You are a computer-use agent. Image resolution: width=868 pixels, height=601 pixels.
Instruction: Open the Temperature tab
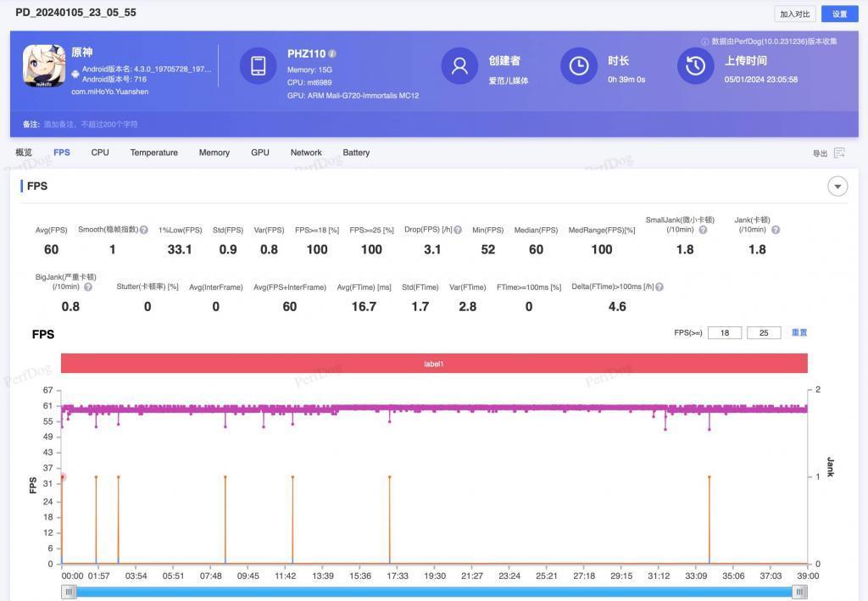point(153,153)
